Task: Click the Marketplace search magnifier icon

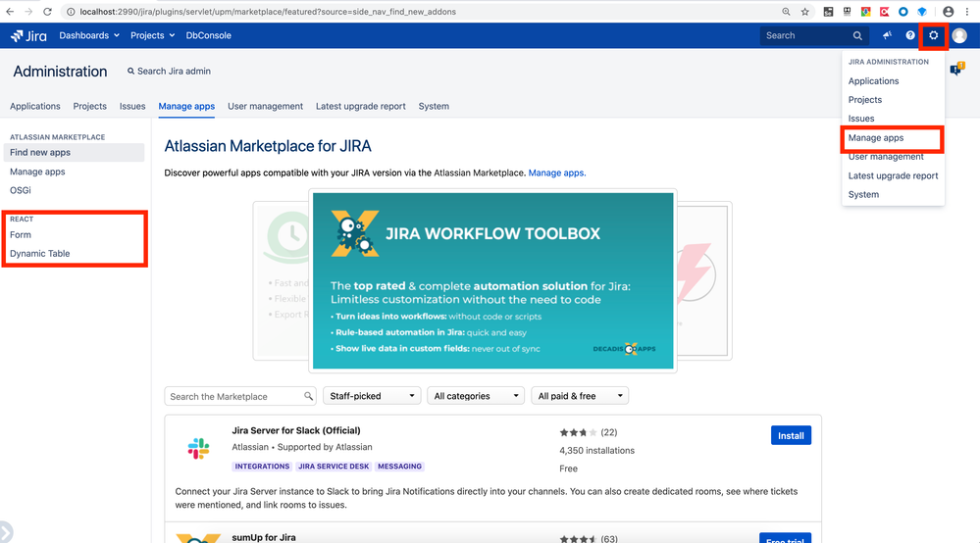Action: point(308,396)
